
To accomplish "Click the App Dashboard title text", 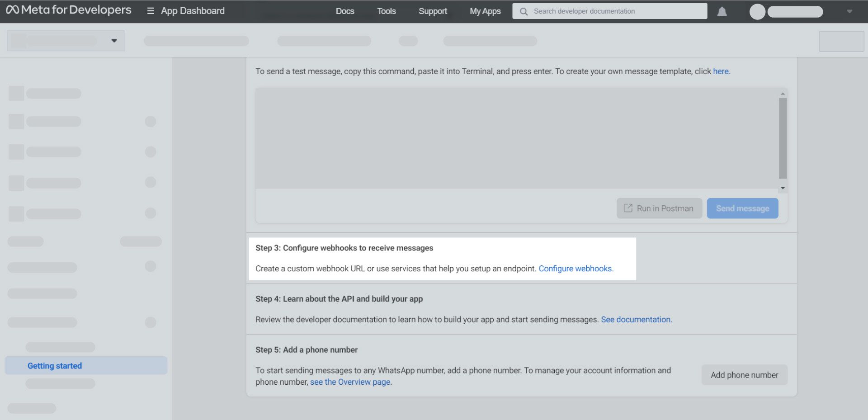I will click(193, 11).
